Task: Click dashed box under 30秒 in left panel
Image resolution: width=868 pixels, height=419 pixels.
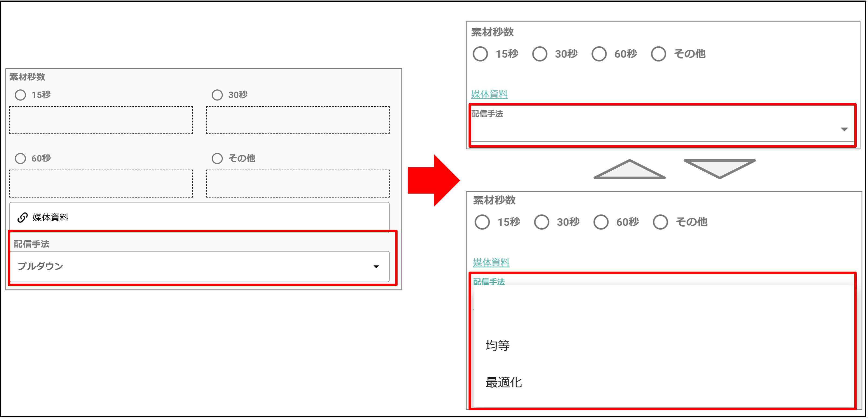Action: (298, 120)
